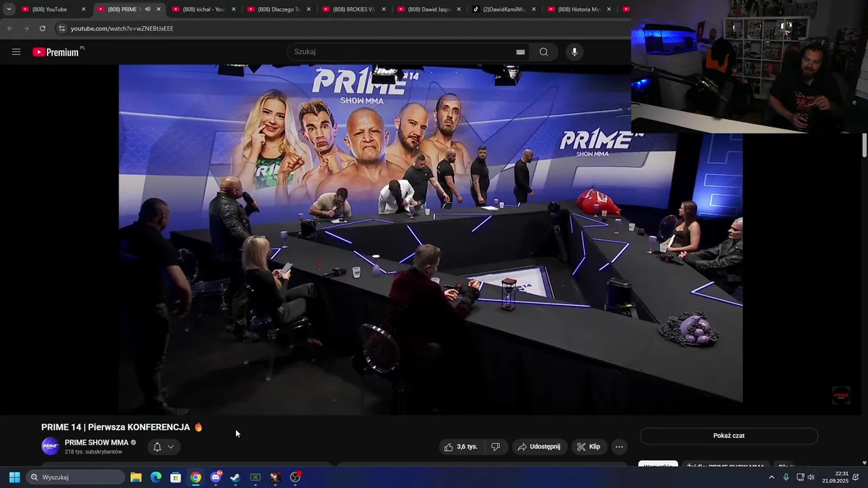The height and width of the screenshot is (488, 868).
Task: Expand the tab search dropdown arrow
Action: (9, 9)
